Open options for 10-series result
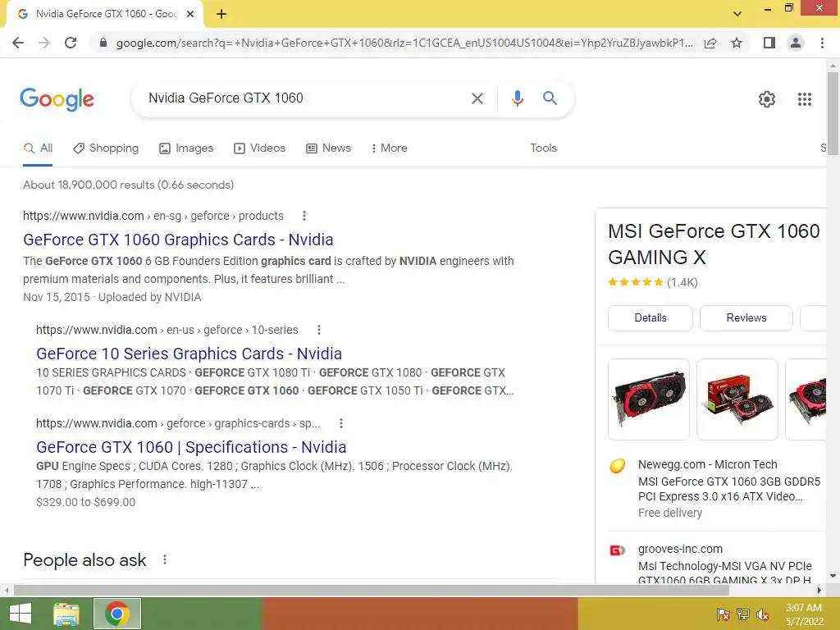This screenshot has width=840, height=630. pyautogui.click(x=319, y=330)
